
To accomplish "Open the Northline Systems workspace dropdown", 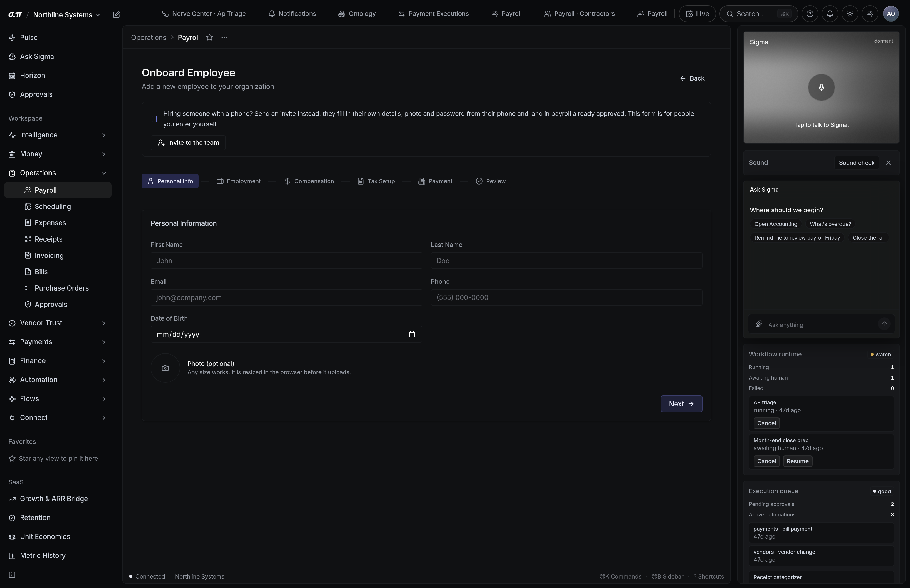I will pos(66,14).
